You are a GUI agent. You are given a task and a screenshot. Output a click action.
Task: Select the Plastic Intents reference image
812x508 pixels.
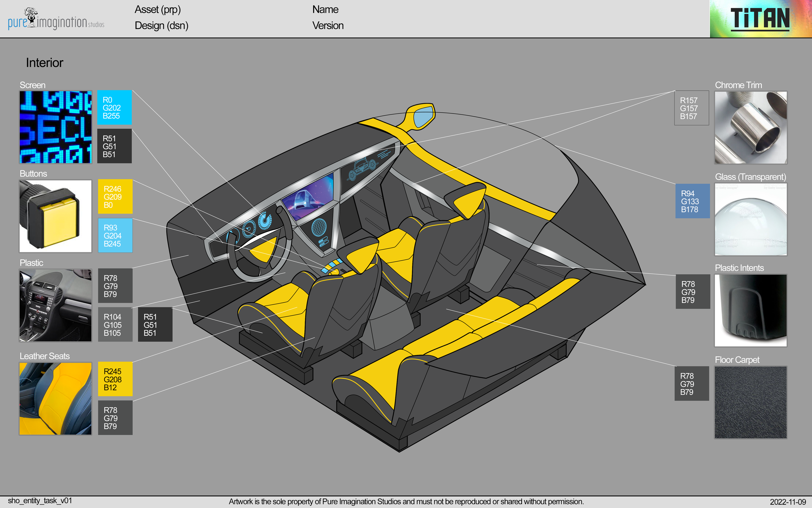[751, 311]
